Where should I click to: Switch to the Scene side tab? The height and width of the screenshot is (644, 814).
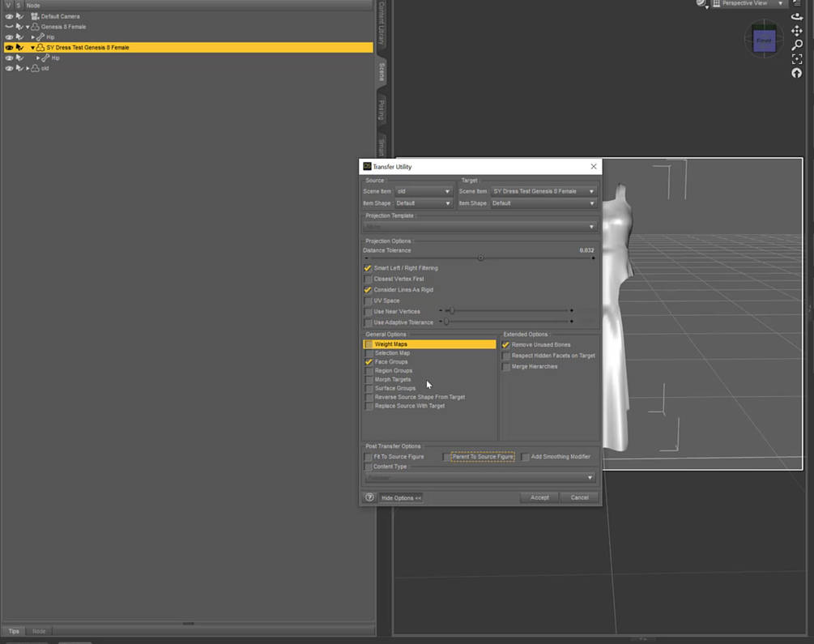click(x=381, y=71)
